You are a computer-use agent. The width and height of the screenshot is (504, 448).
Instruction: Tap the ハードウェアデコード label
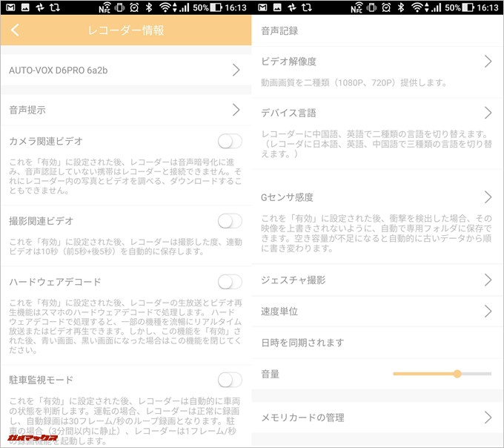tap(55, 282)
